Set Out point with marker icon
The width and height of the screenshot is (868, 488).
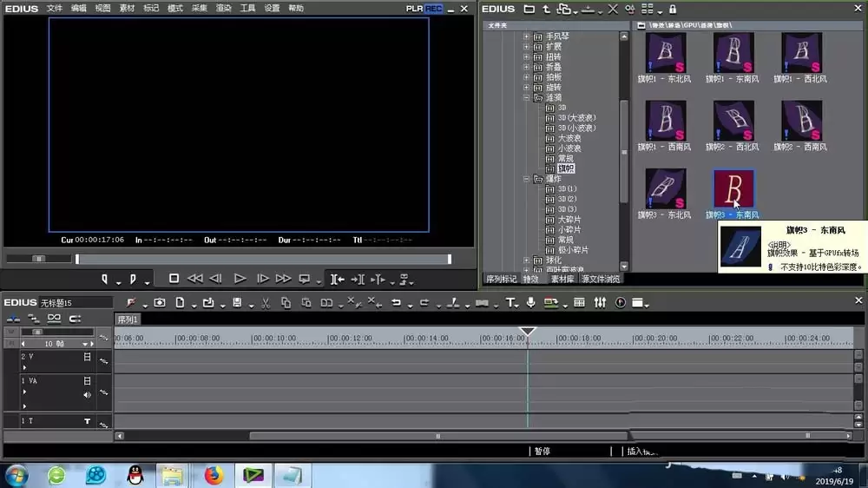click(x=133, y=280)
